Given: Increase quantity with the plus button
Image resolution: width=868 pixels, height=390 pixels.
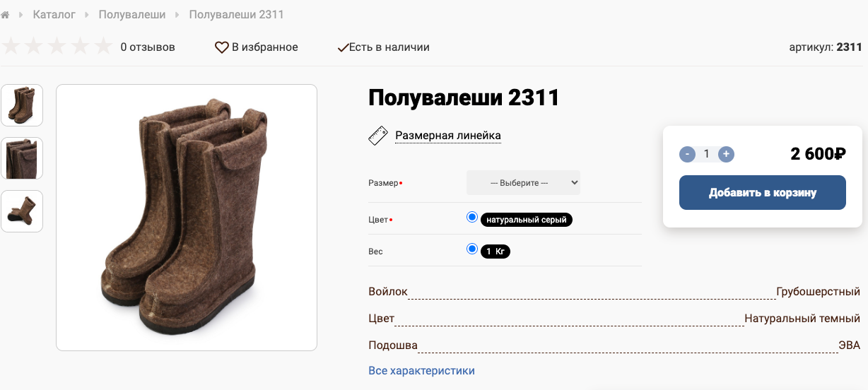Looking at the screenshot, I should click(x=726, y=154).
